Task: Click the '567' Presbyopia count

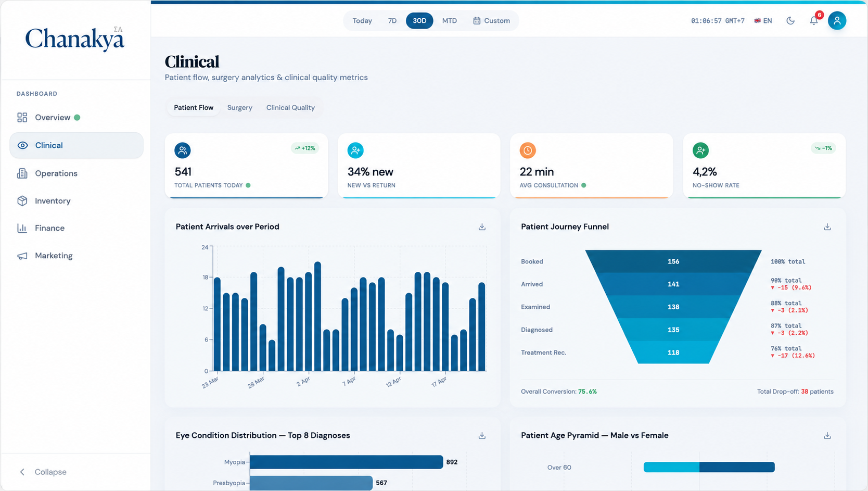Action: pos(381,483)
